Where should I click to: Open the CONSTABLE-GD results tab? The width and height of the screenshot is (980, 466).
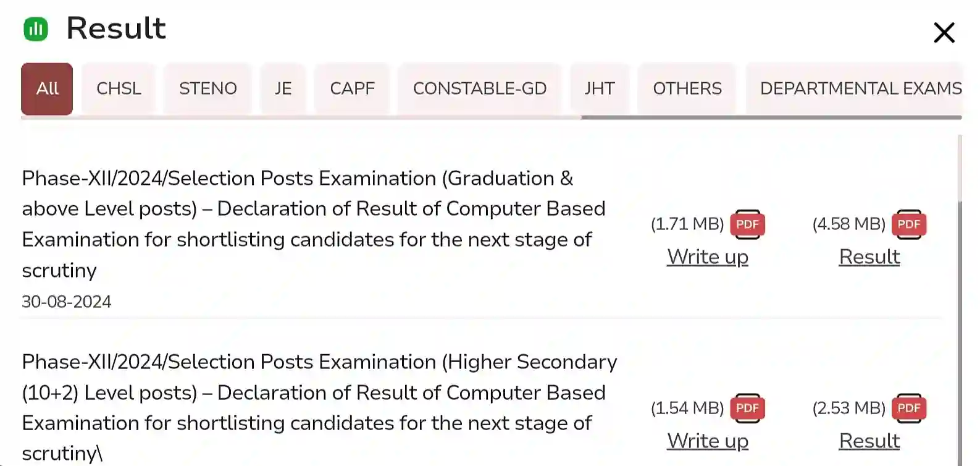point(480,88)
